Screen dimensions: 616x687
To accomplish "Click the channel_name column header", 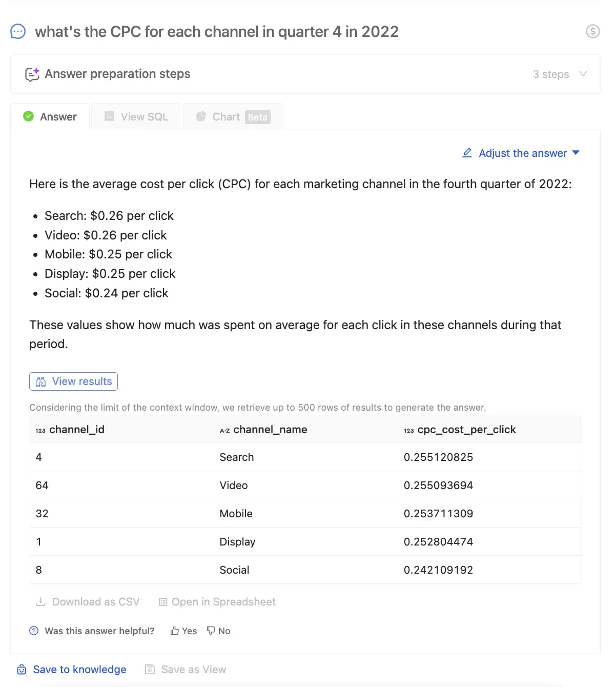I will pyautogui.click(x=270, y=430).
